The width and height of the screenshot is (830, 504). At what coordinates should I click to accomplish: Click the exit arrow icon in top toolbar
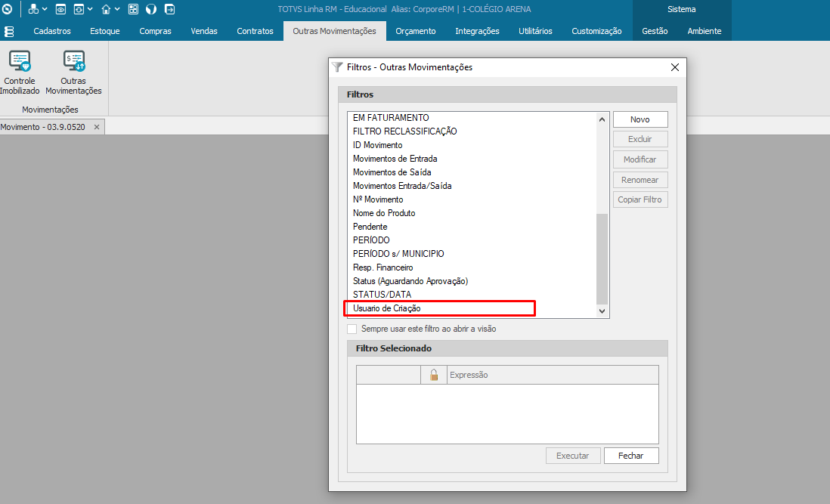(x=169, y=9)
